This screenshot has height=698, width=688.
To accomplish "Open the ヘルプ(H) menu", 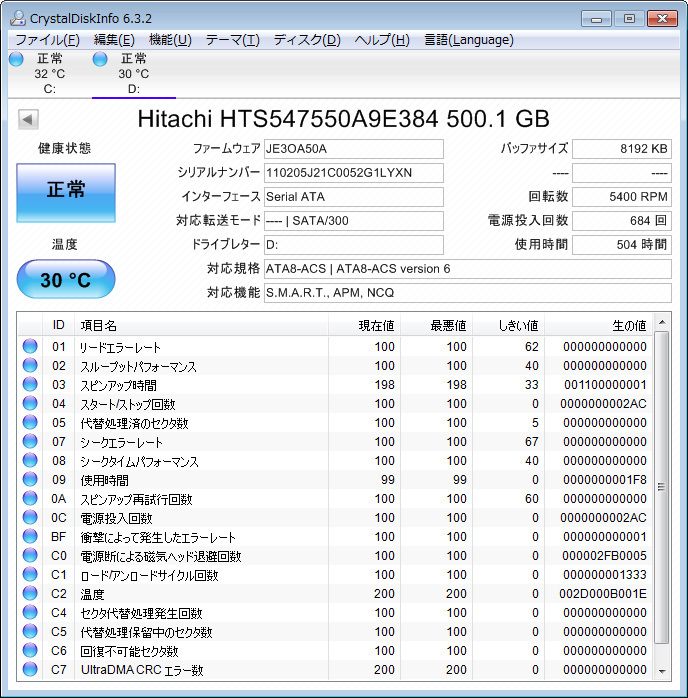I will [x=382, y=40].
